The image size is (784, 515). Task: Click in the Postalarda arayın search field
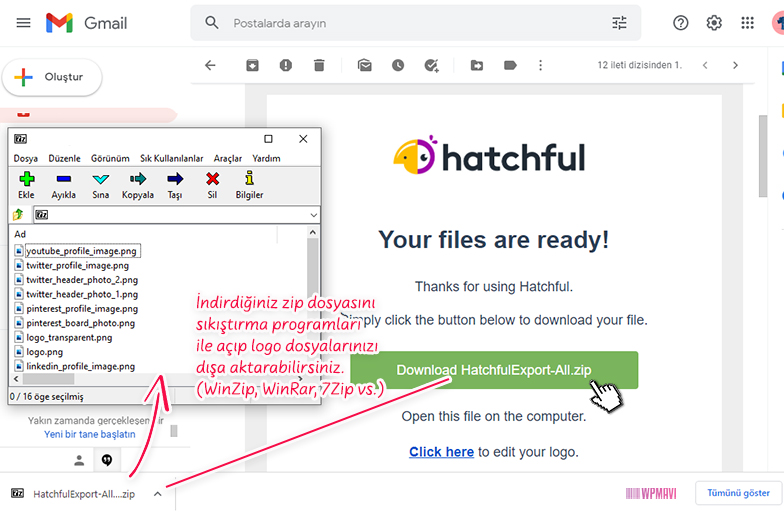pyautogui.click(x=415, y=23)
